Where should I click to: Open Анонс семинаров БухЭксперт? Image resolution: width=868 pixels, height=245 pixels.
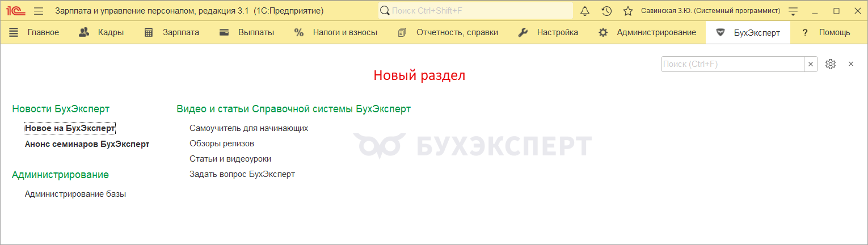point(87,144)
